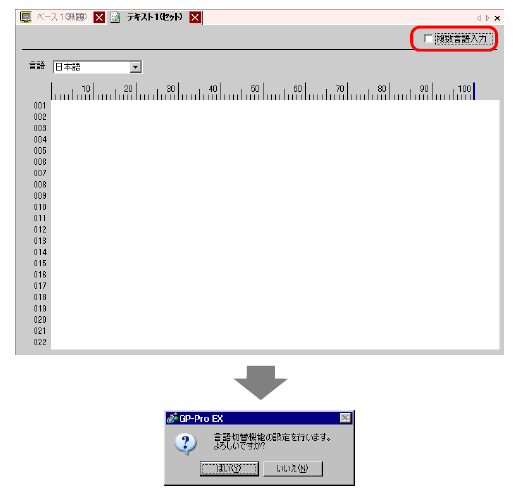Screen dimensions: 525x495
Task: Enable the 複数言語入力 checkbox
Action: click(x=428, y=39)
